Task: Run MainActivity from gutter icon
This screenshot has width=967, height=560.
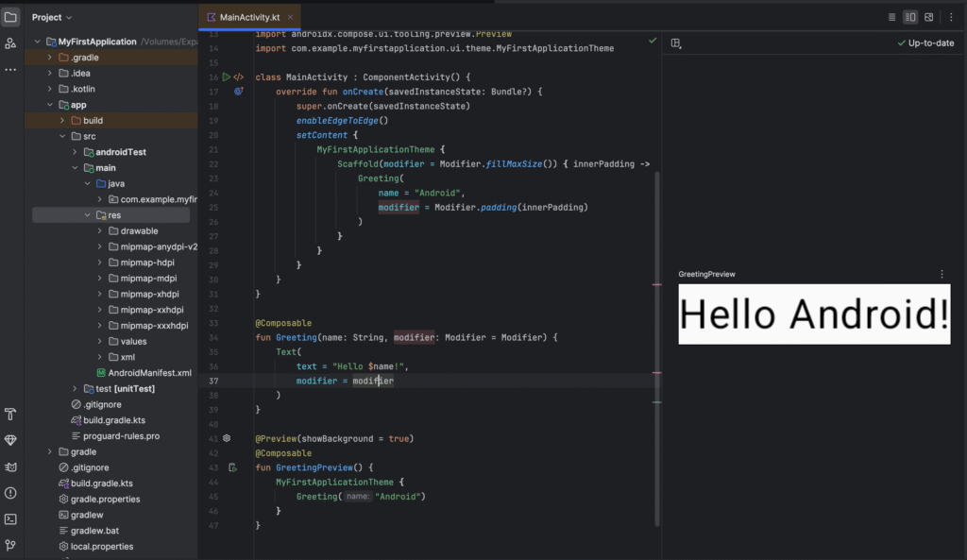Action: point(227,77)
